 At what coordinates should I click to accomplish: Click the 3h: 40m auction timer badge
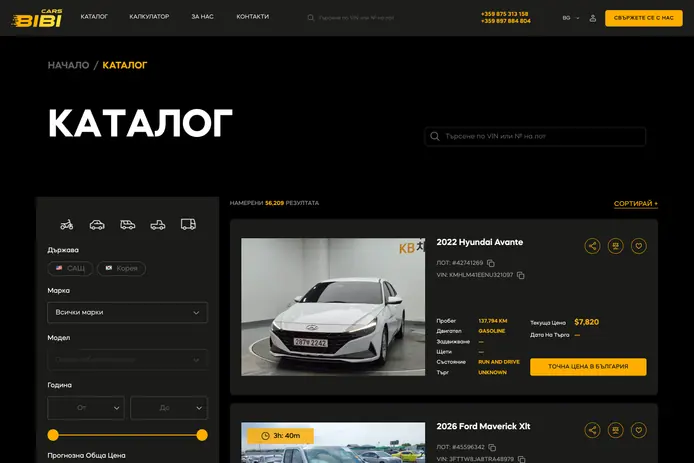[x=281, y=436]
